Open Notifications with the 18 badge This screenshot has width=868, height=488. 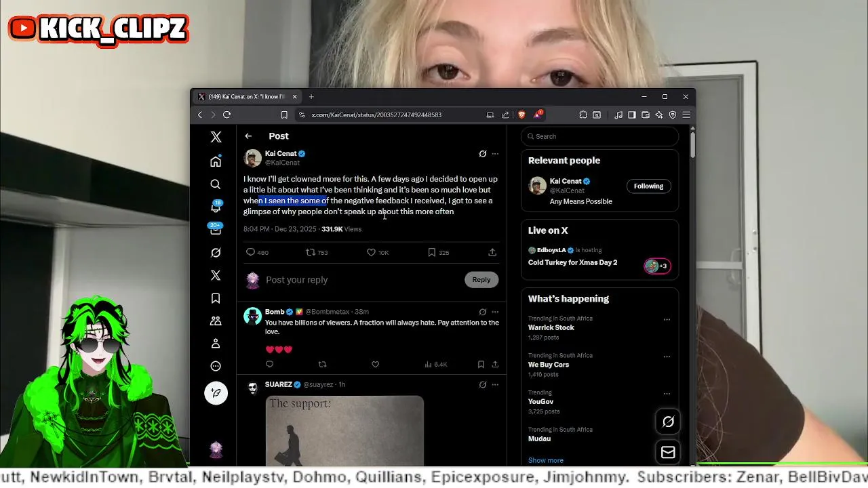pos(216,207)
